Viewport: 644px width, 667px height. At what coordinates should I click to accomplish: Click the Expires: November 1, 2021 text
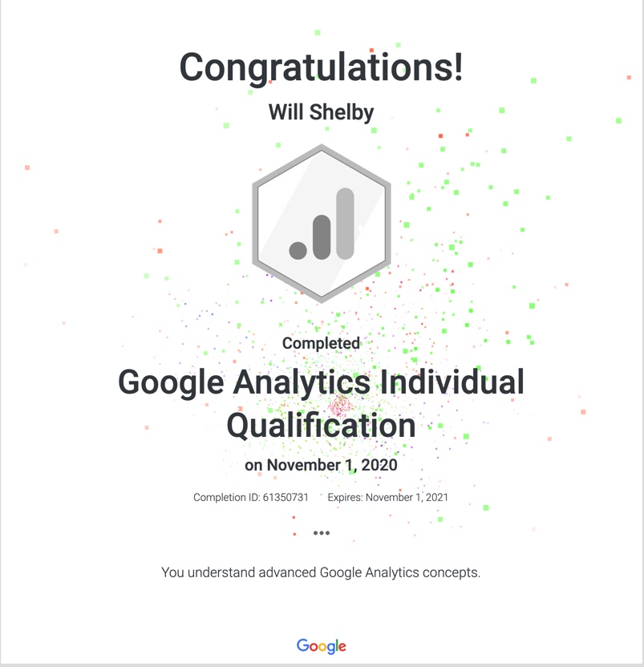click(x=387, y=497)
